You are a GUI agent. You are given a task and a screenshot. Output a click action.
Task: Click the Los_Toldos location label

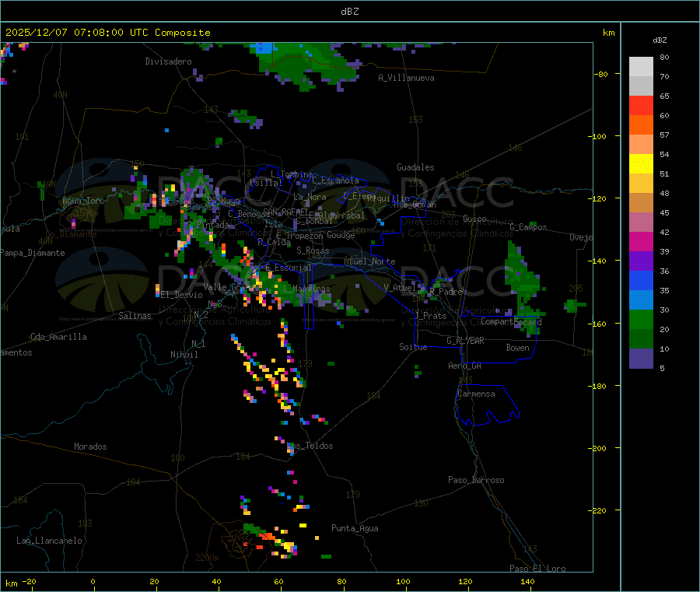click(310, 446)
